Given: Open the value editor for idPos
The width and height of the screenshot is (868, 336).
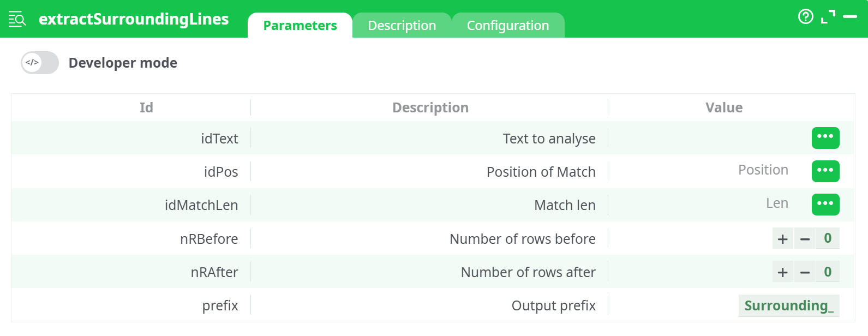Looking at the screenshot, I should coord(825,171).
